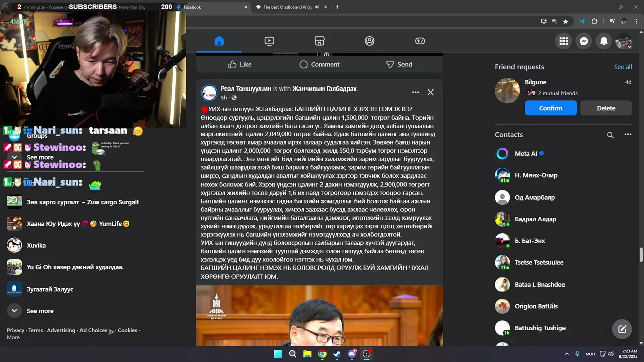Open the post's 5h timestamp
Screen dimensions: 644x362
tap(224, 98)
